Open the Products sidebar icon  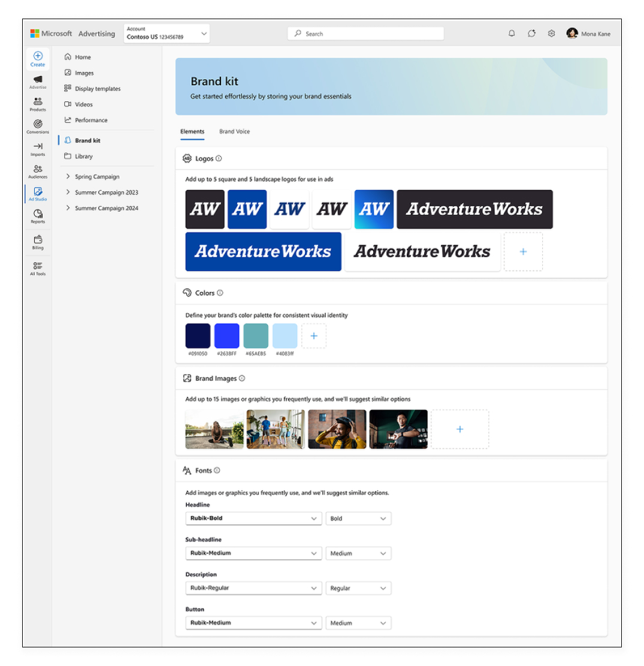click(38, 104)
